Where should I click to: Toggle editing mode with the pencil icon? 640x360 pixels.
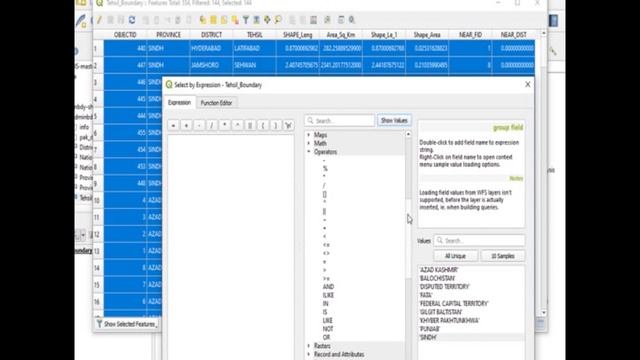tap(99, 20)
